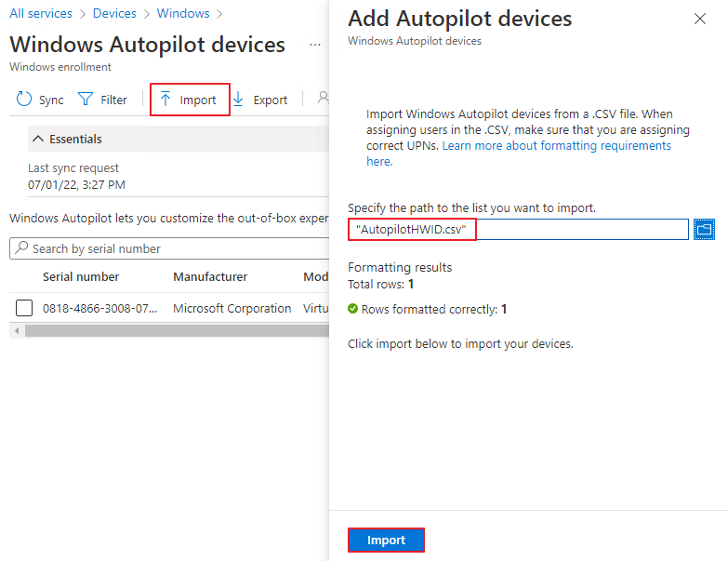The height and width of the screenshot is (561, 728).
Task: Click the 'Total rows: 1' text
Action: click(380, 284)
